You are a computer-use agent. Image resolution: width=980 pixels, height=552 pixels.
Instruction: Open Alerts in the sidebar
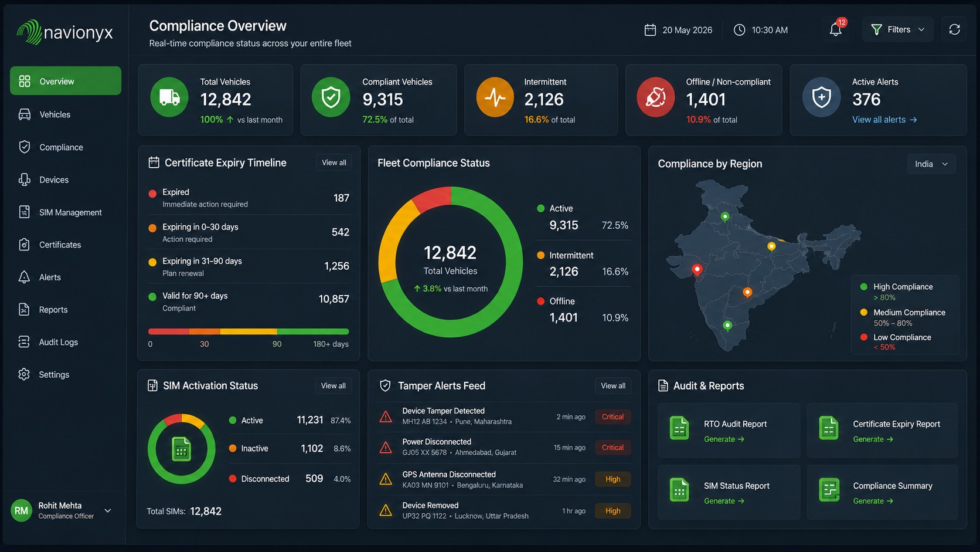66,277
